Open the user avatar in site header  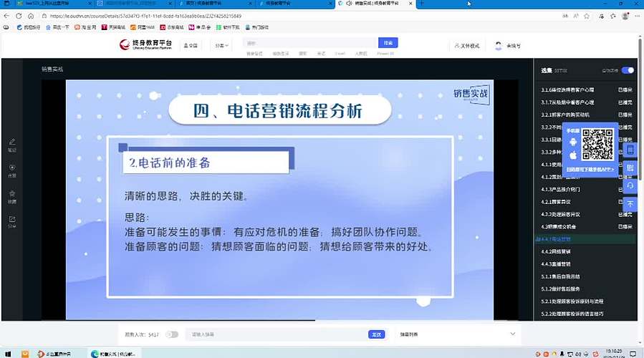[x=498, y=46]
